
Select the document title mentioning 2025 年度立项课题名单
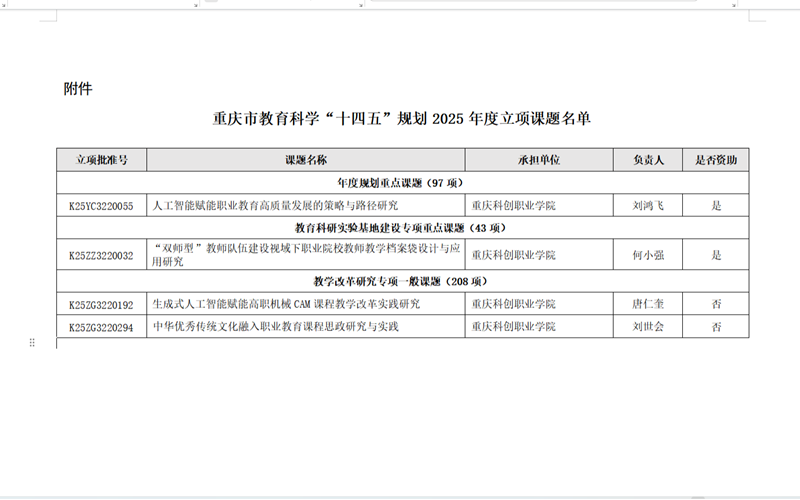click(401, 119)
